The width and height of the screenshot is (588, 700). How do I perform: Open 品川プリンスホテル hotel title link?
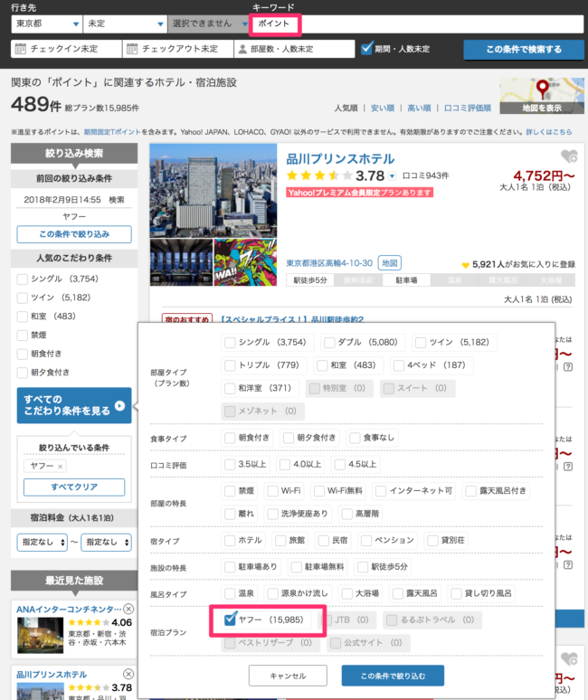(340, 159)
